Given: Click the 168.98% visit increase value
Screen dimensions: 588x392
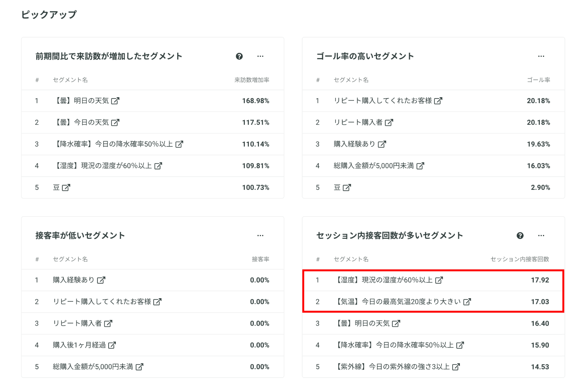Looking at the screenshot, I should click(x=255, y=101).
